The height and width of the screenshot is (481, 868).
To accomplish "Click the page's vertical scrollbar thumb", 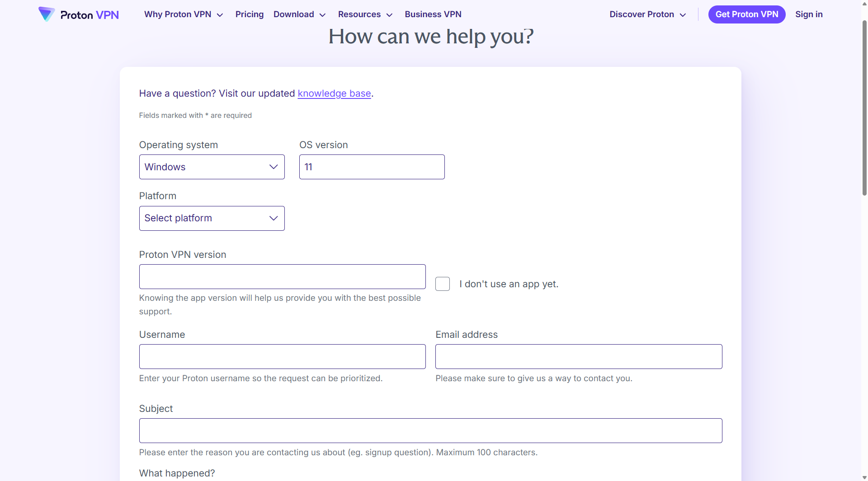I will tap(864, 107).
